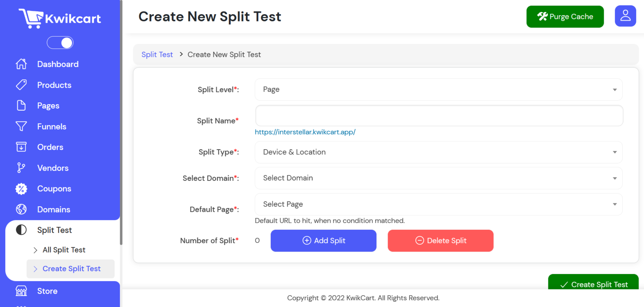The image size is (644, 307).
Task: Click the Domains globe icon
Action: (x=21, y=209)
